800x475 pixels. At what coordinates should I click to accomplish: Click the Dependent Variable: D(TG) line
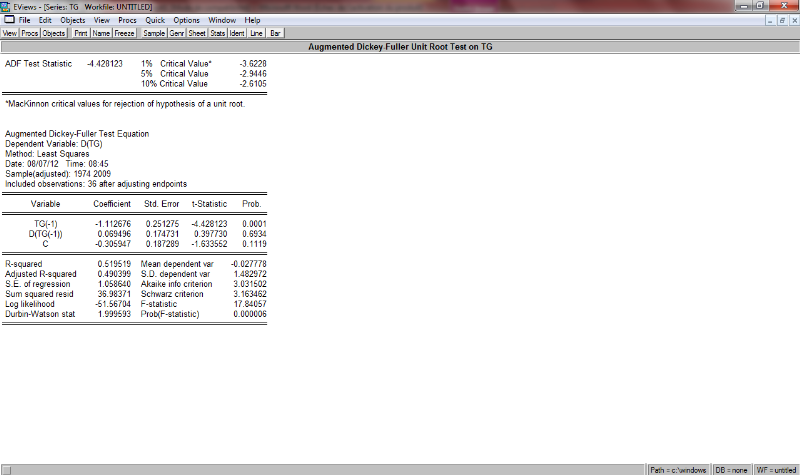pos(54,144)
